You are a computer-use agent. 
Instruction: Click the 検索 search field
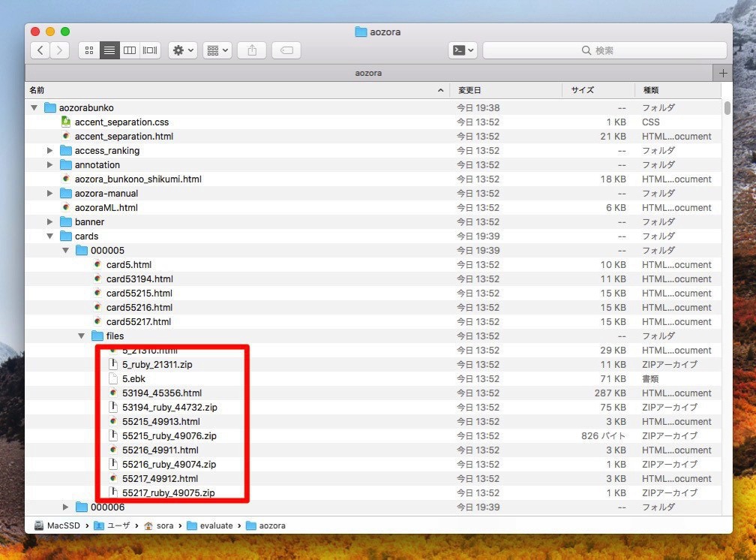point(604,50)
